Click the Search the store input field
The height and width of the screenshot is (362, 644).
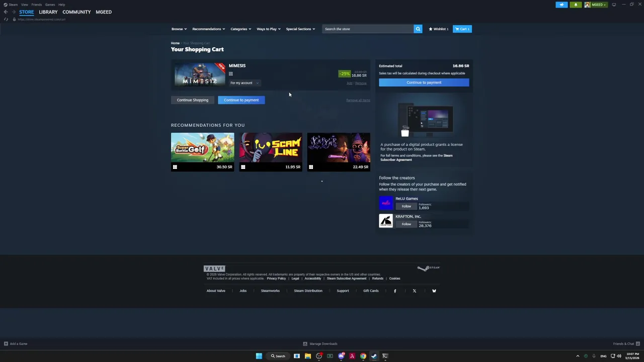[368, 29]
